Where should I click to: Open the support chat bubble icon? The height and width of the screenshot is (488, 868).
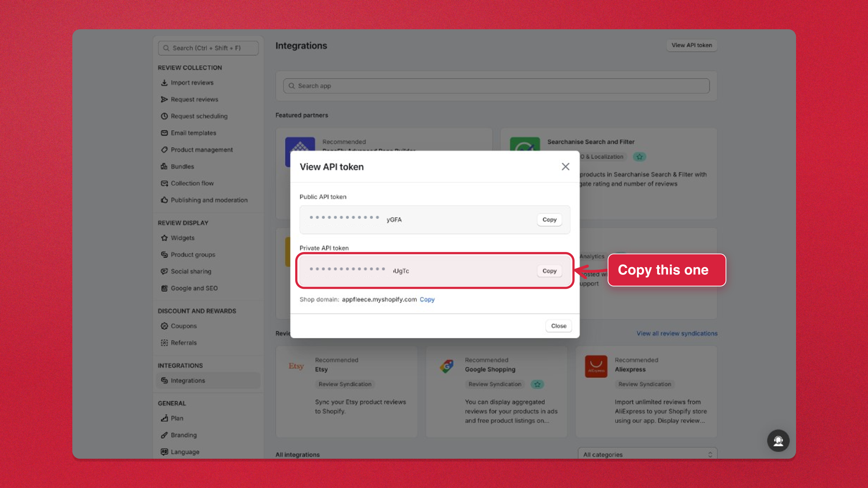coord(778,441)
